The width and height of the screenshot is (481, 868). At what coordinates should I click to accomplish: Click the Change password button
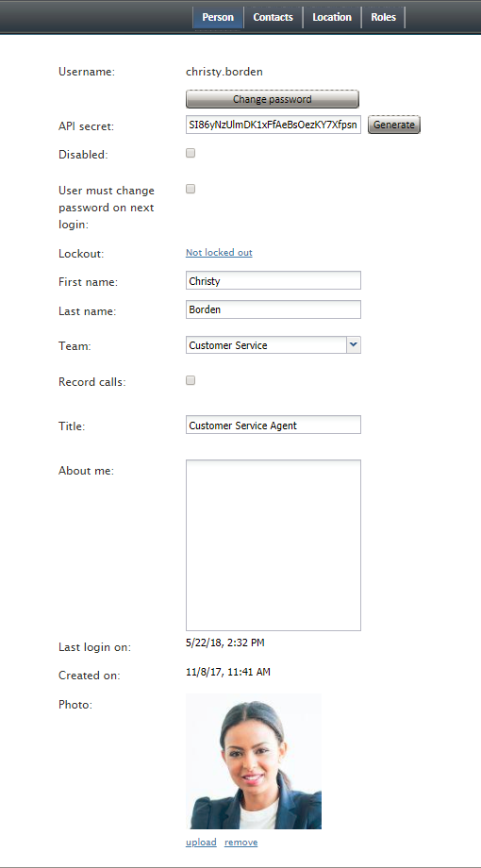click(273, 99)
